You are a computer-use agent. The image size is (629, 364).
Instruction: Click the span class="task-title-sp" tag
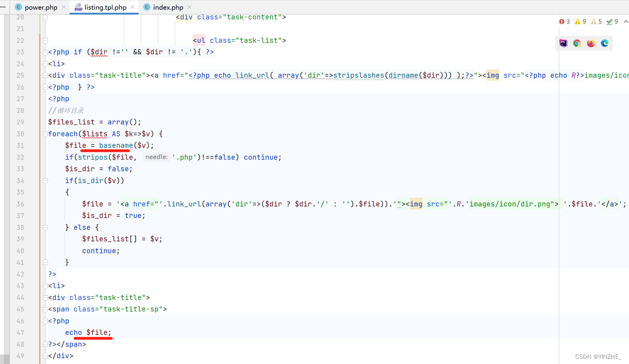pyautogui.click(x=107, y=309)
